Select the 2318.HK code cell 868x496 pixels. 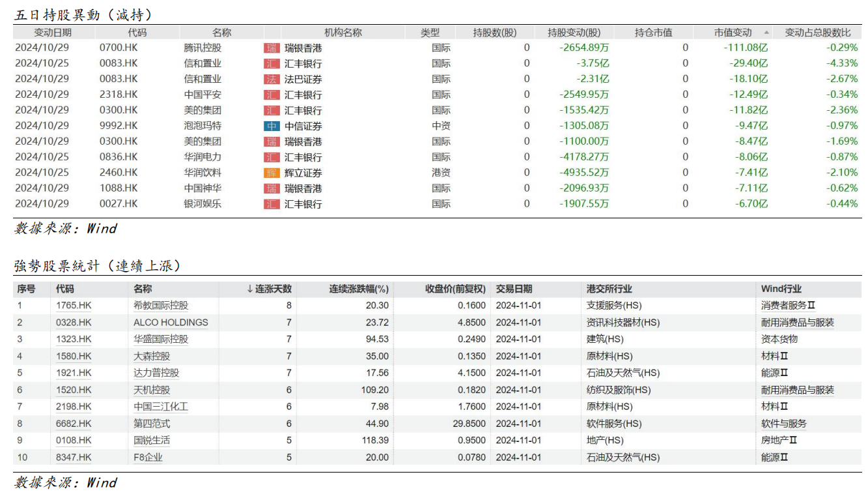[x=119, y=95]
